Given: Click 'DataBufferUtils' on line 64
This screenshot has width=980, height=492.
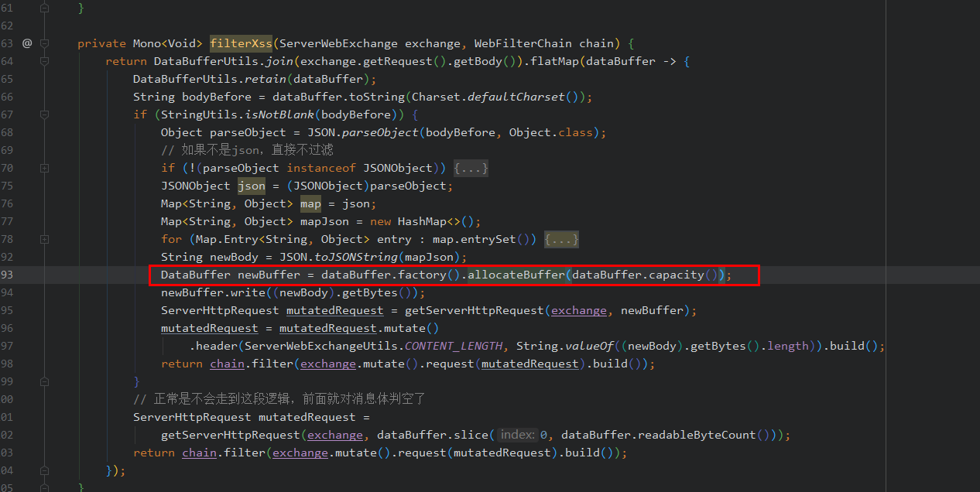Looking at the screenshot, I should coord(206,61).
